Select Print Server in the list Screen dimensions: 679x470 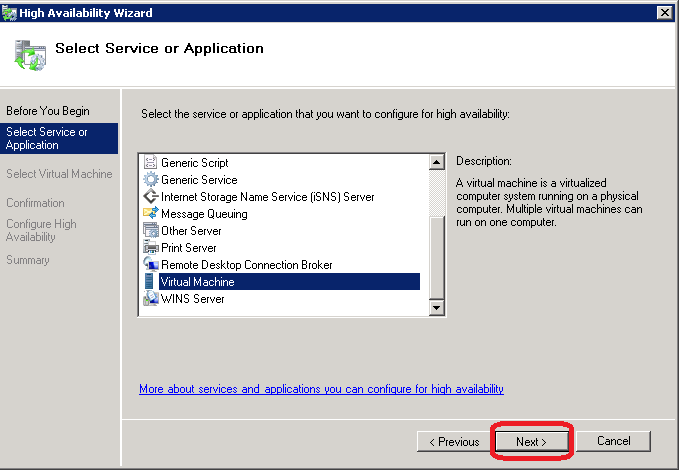188,248
